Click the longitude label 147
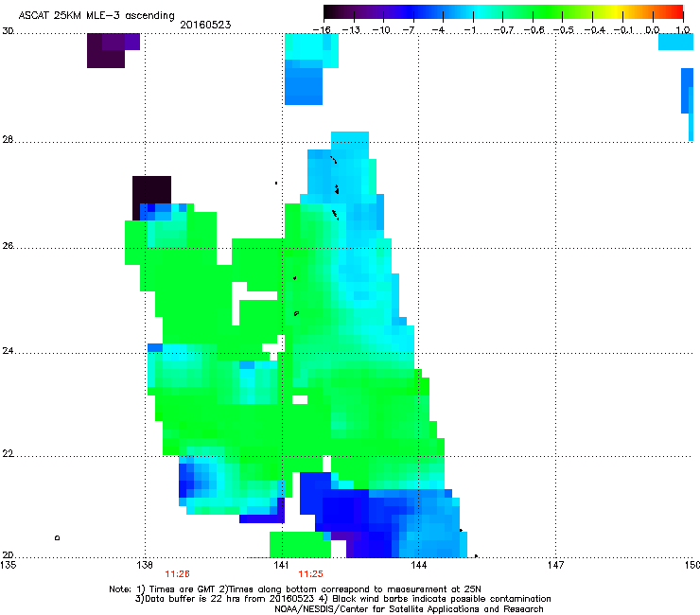The image size is (700, 615). pyautogui.click(x=556, y=565)
